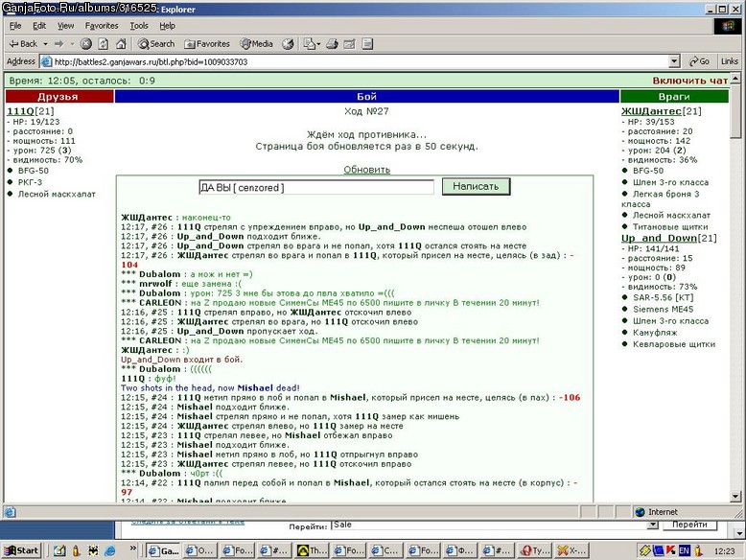746x560 pixels.
Task: Click the page scrollbar down arrow
Action: coord(735,497)
